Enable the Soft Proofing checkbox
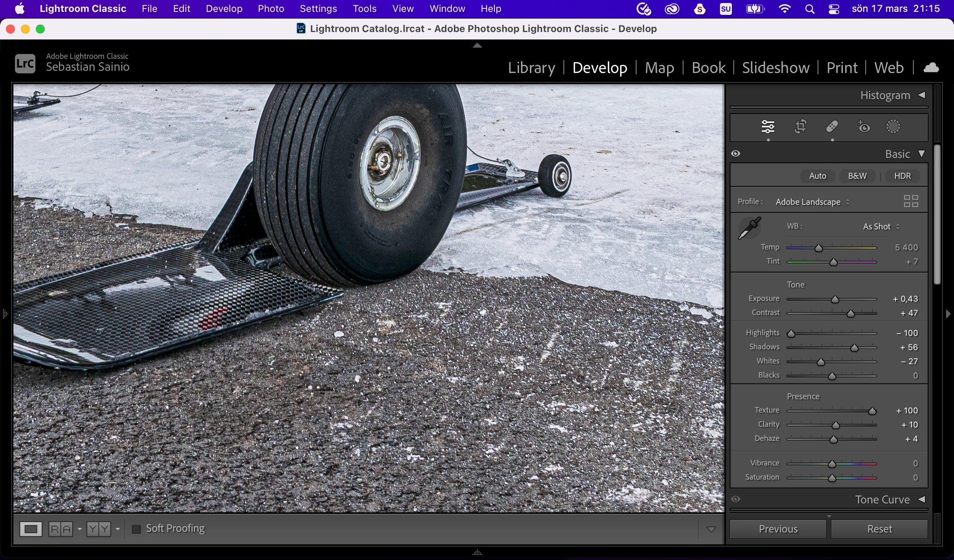 pyautogui.click(x=136, y=529)
